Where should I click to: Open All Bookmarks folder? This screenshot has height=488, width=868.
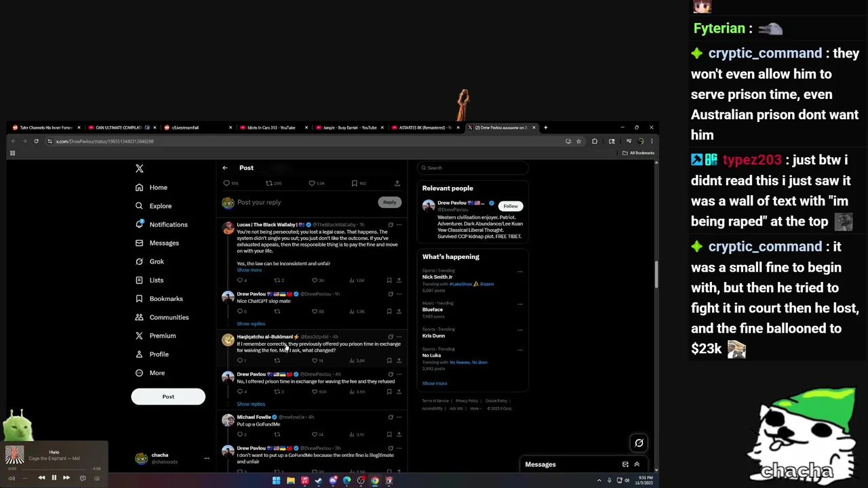[x=638, y=153]
